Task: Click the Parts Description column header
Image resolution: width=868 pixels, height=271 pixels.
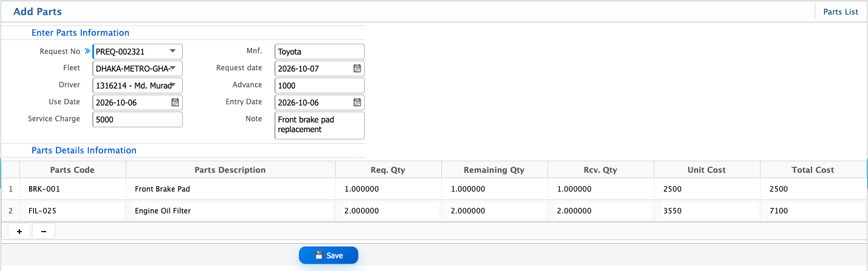Action: (x=230, y=170)
